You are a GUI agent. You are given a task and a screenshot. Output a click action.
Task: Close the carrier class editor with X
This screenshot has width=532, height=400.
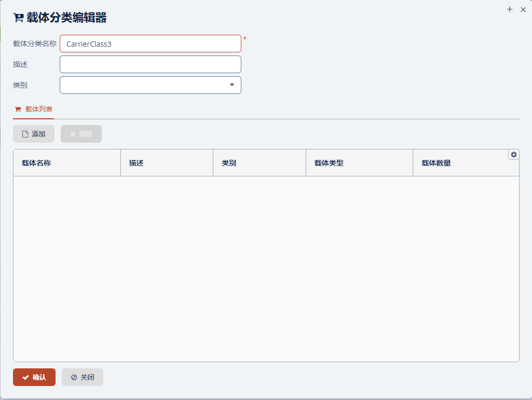pyautogui.click(x=523, y=9)
